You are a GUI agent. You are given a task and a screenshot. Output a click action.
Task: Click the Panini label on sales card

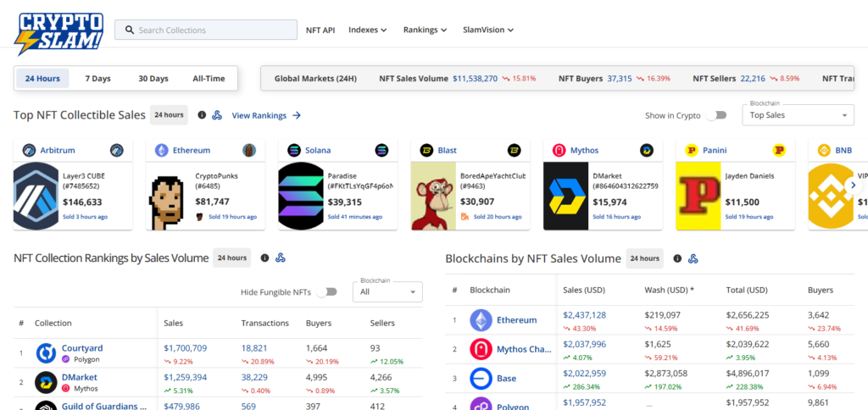[x=715, y=150]
